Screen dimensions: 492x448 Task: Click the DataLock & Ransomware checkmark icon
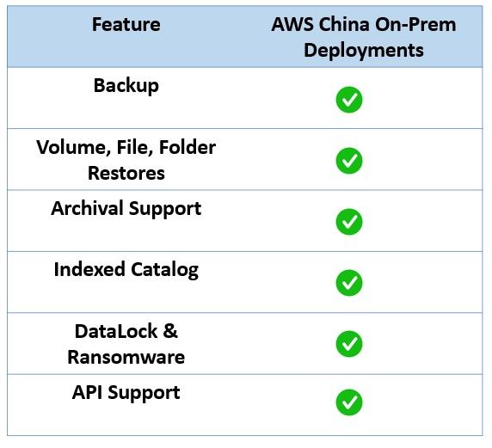pyautogui.click(x=349, y=344)
